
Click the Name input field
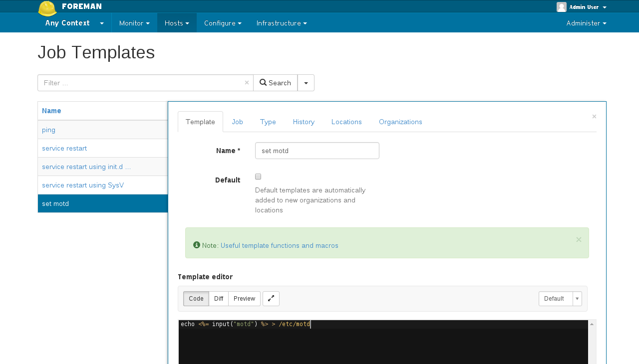[x=317, y=151]
